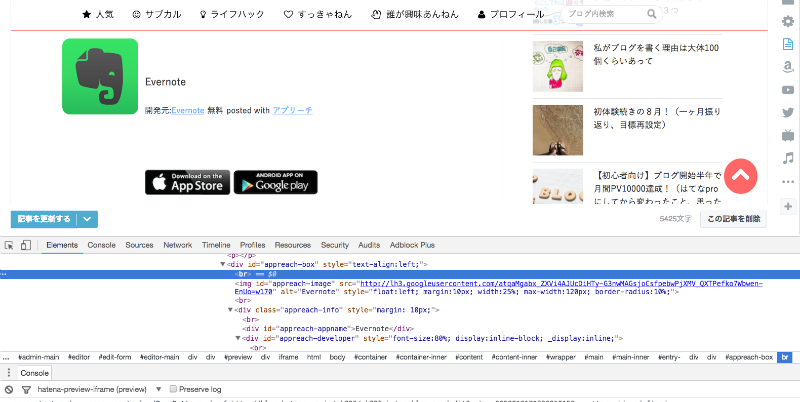
Task: Select the #approach-box breadcrumb
Action: tap(748, 358)
